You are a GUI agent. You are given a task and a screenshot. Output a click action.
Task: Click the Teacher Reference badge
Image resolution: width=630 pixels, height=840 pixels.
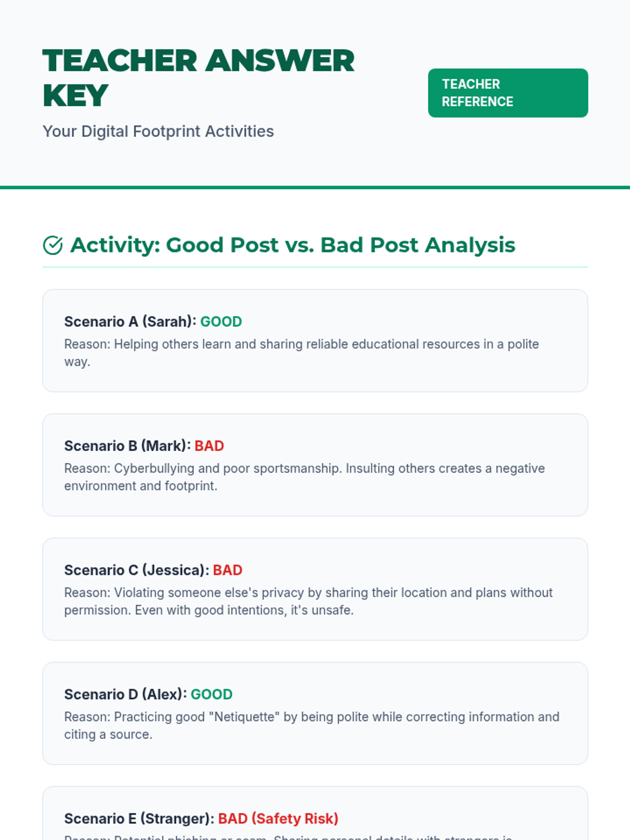(508, 93)
